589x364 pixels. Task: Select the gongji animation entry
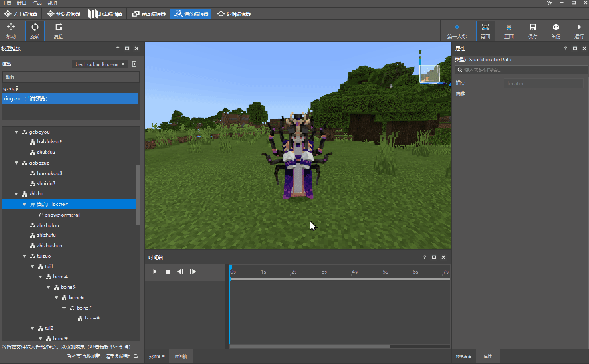pos(70,88)
